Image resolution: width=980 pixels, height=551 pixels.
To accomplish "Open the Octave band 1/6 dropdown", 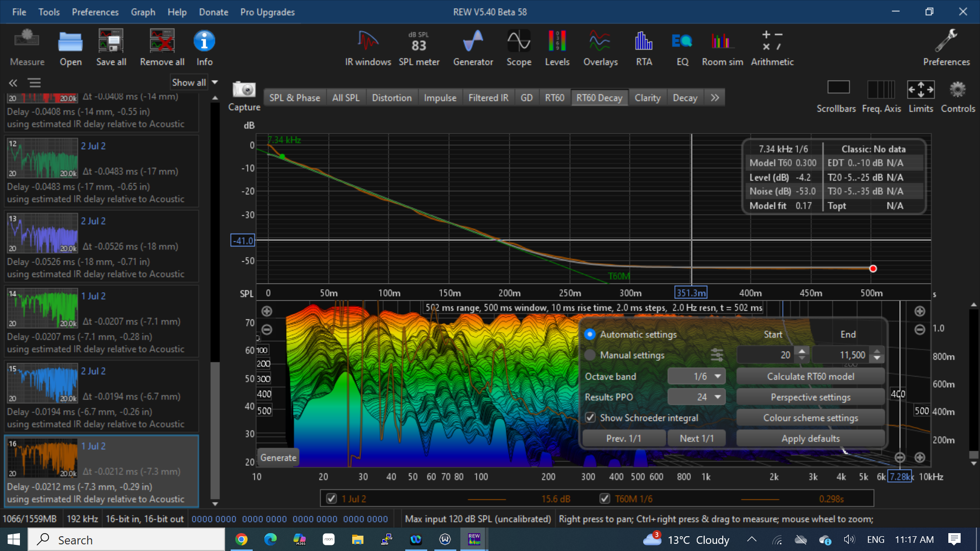I will 697,377.
